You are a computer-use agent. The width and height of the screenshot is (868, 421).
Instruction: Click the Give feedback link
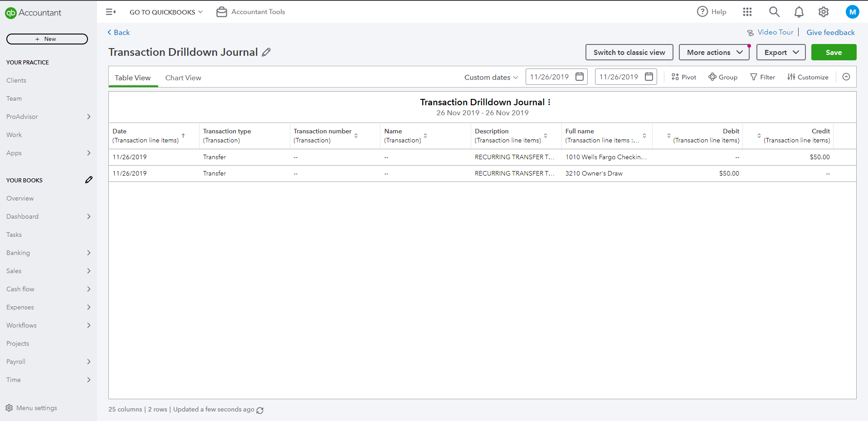coord(831,33)
